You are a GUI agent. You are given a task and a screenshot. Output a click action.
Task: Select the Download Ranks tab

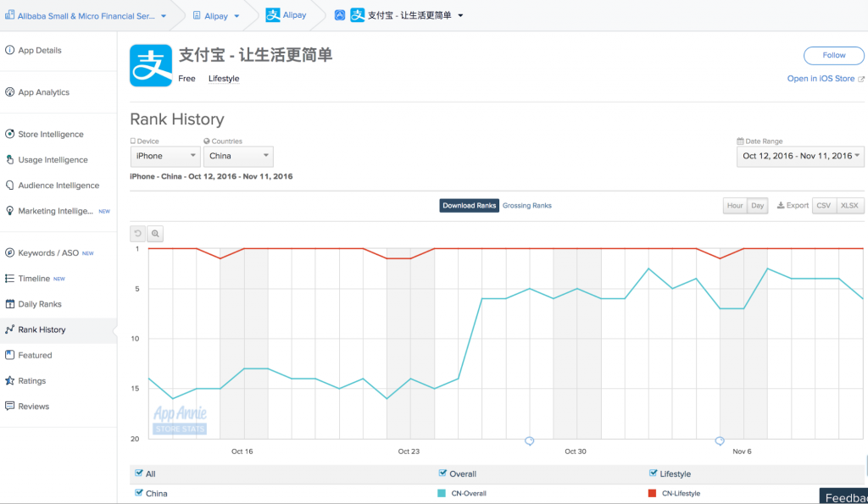[469, 205]
